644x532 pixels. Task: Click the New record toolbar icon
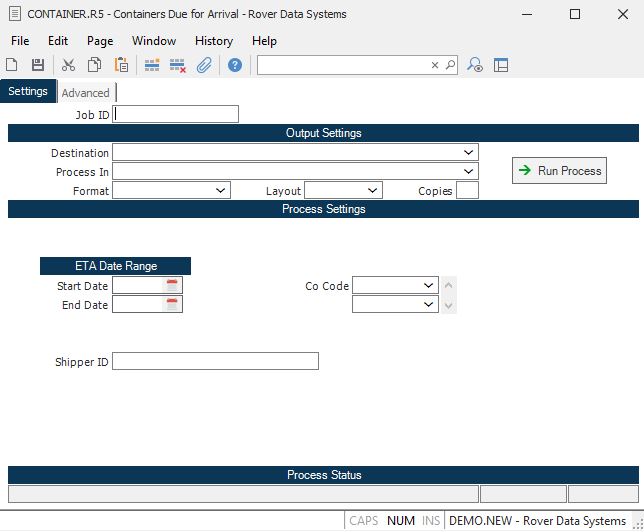[12, 65]
